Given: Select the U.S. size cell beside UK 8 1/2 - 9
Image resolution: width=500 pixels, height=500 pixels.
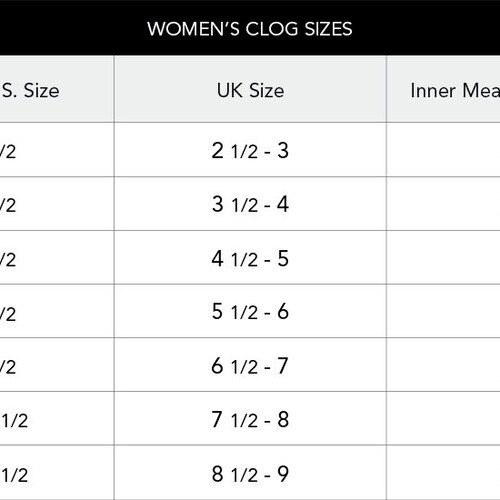Looking at the screenshot, I should point(57,473).
